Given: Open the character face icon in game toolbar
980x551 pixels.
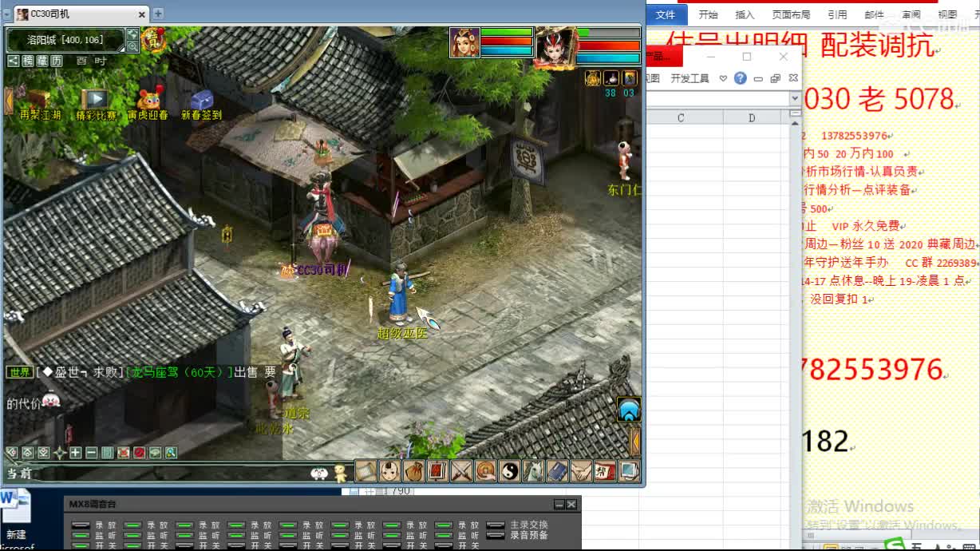Looking at the screenshot, I should coord(390,471).
